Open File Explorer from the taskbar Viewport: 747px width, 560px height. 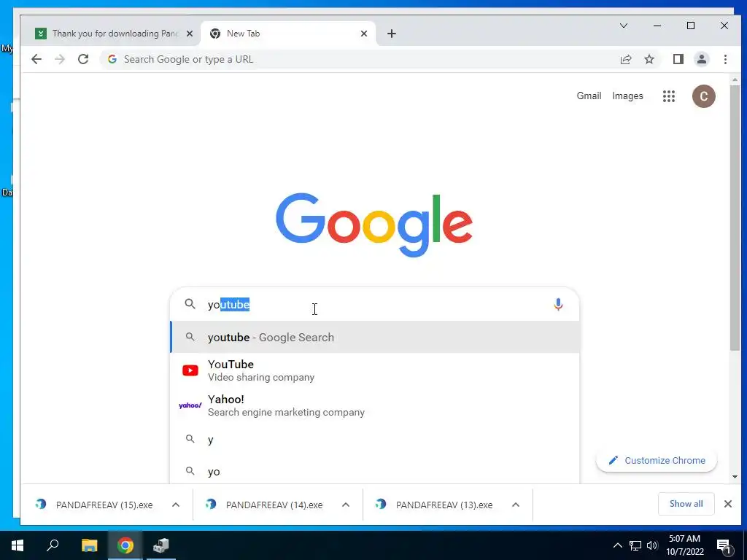tap(89, 545)
